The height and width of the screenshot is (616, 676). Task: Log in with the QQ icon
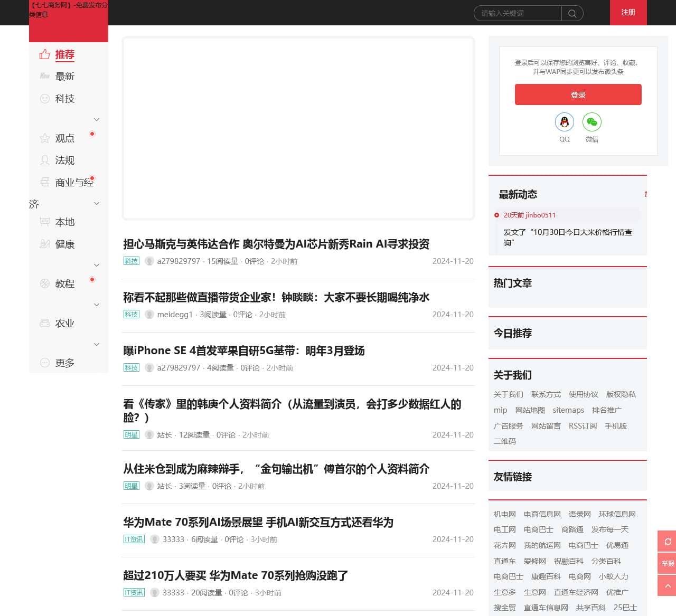565,122
